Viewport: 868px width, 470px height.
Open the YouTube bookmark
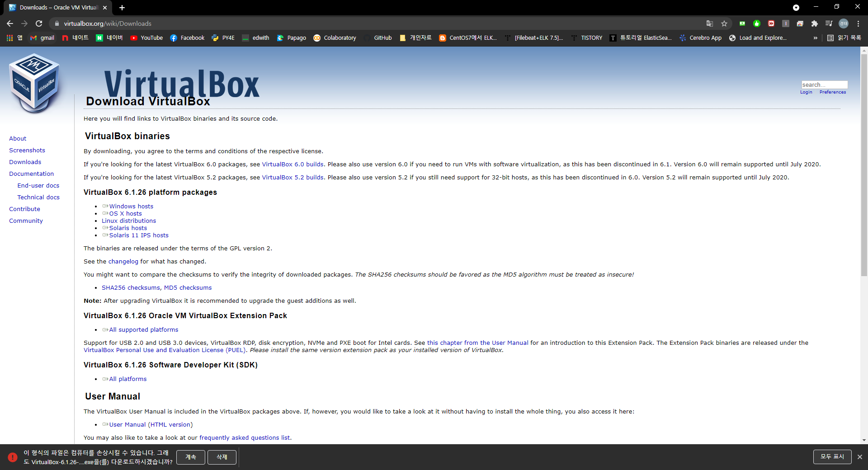(146, 38)
